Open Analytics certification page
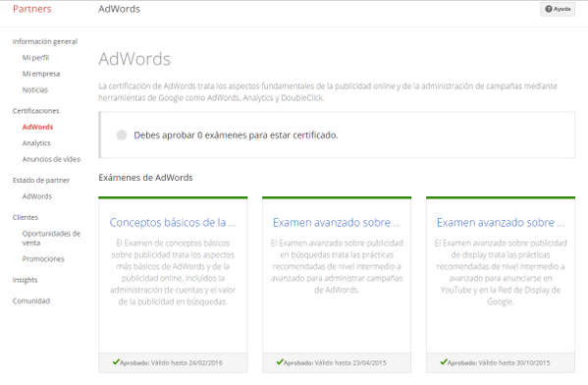The height and width of the screenshot is (385, 588). click(x=36, y=143)
